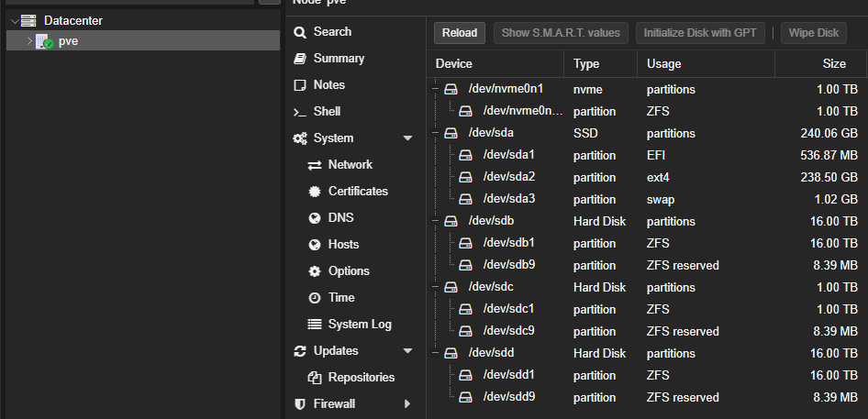Click the /dev/sdb disk icon
868x419 pixels.
coord(451,221)
